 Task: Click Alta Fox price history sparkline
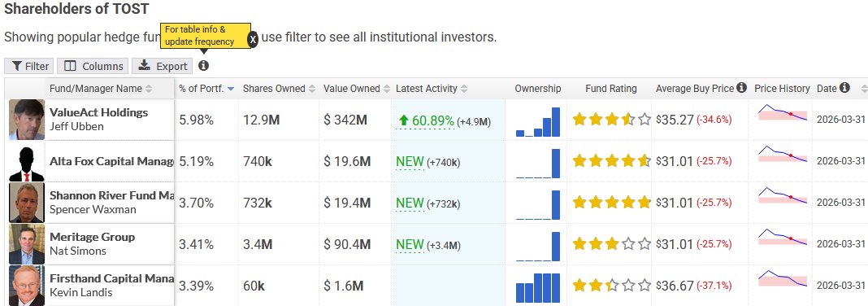point(782,154)
